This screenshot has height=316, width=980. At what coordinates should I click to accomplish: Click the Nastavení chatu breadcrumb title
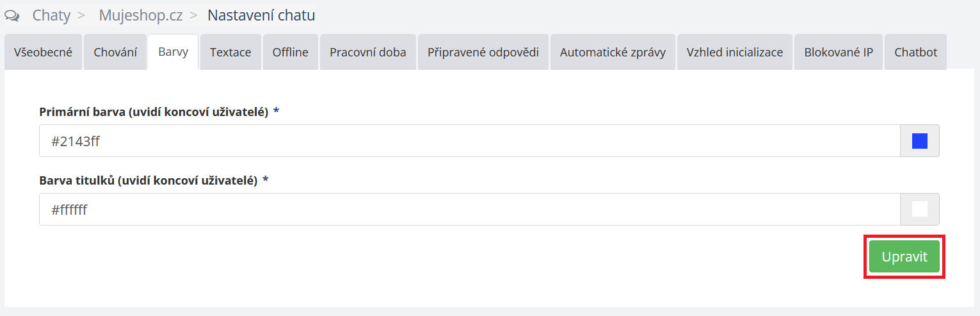tap(261, 15)
